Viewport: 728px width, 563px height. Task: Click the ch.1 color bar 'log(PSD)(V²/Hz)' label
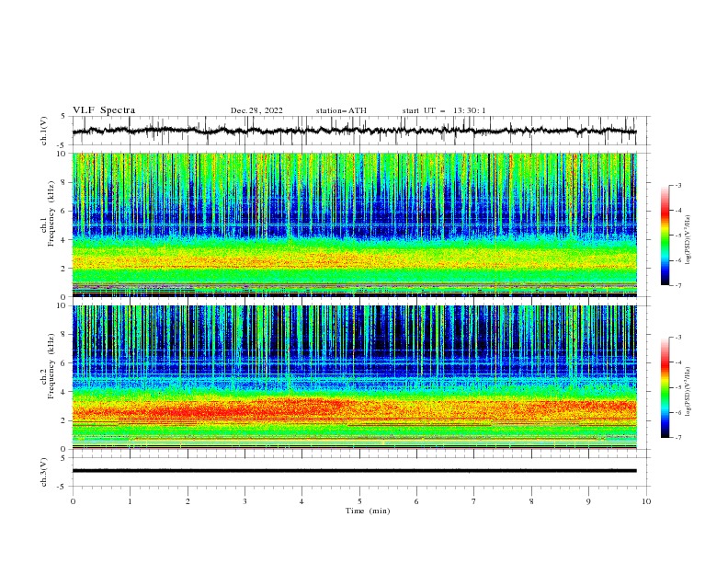coord(688,240)
